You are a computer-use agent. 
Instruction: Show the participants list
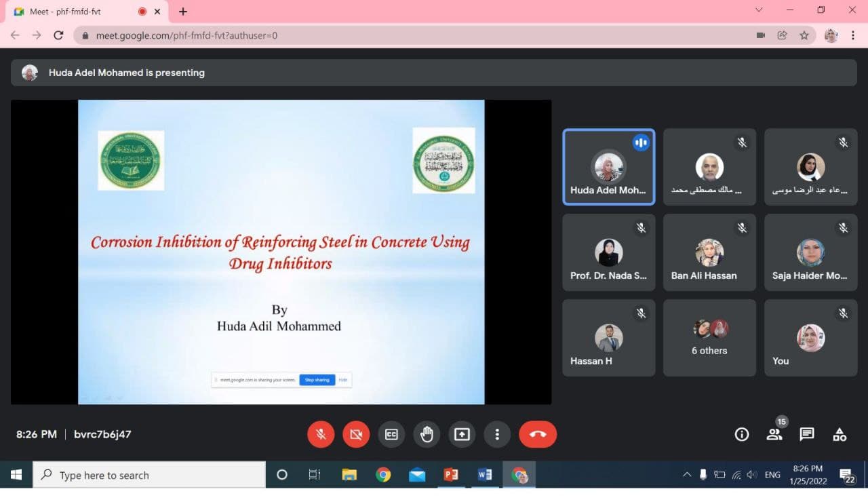point(774,434)
